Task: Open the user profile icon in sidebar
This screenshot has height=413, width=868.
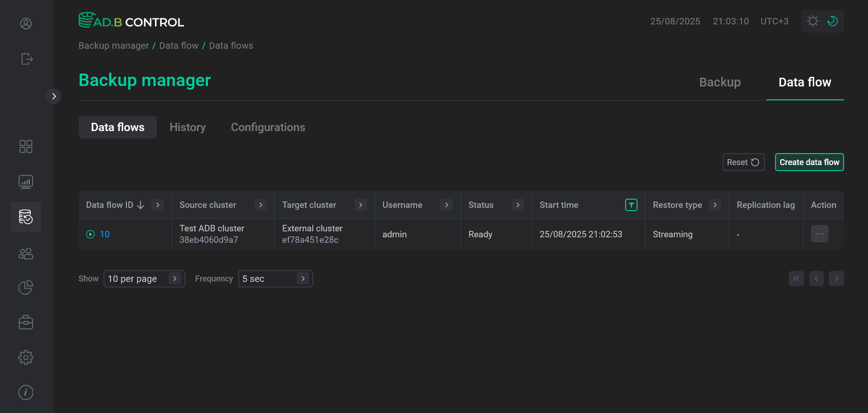Action: [26, 23]
